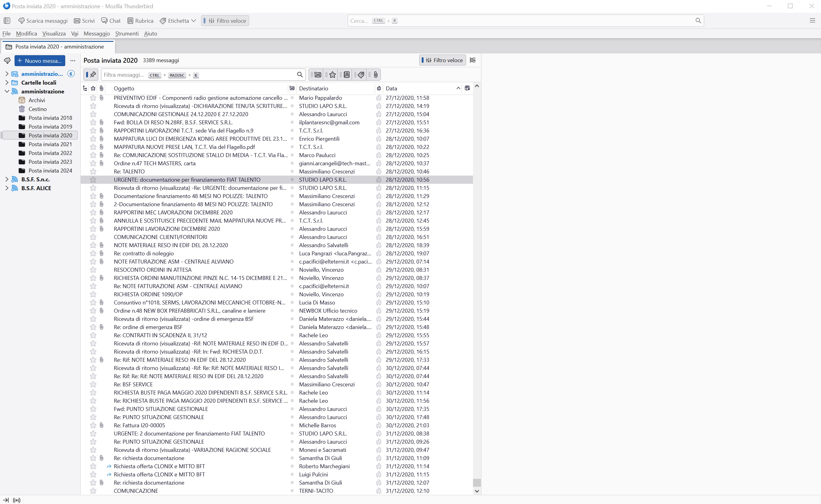This screenshot has width=821, height=504.
Task: Toggle the sidebar spaces toolbar icon
Action: coord(7,21)
